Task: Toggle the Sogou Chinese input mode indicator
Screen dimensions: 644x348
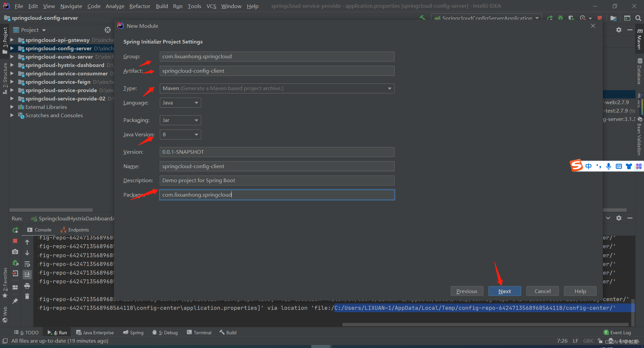Action: pos(588,166)
